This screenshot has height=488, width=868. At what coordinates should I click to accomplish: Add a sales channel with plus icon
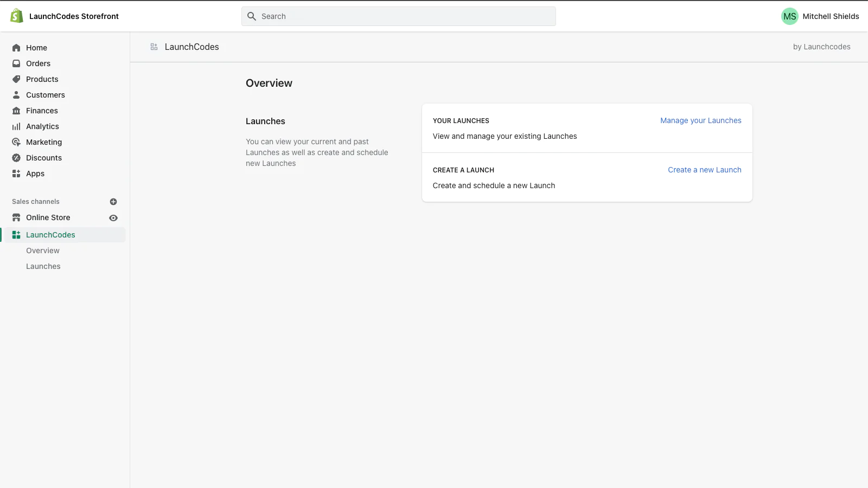click(x=113, y=202)
